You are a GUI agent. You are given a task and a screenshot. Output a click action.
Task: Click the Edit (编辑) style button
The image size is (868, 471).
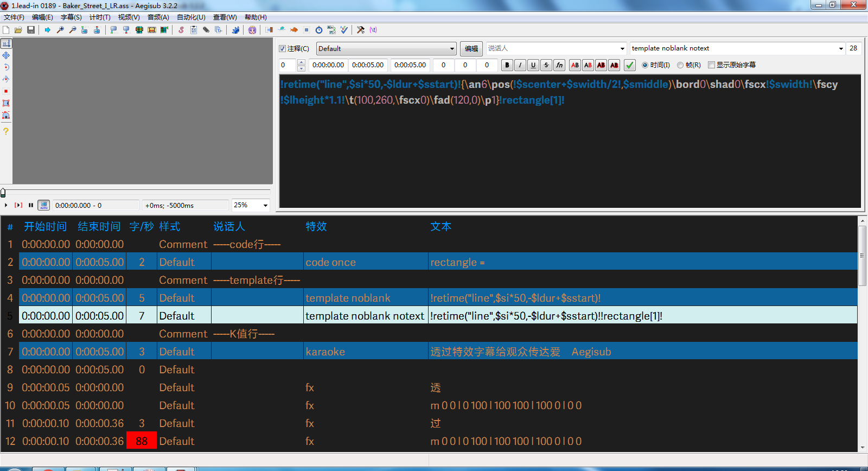(x=471, y=49)
